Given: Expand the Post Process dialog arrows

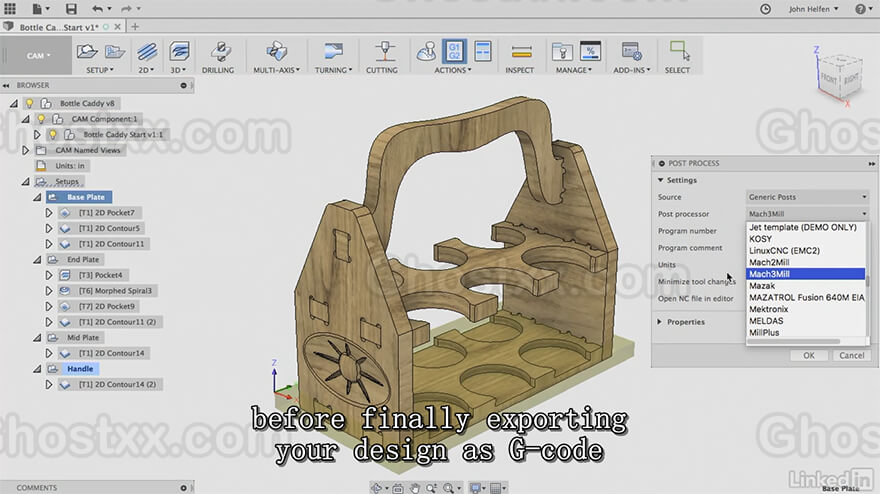Looking at the screenshot, I should point(872,163).
